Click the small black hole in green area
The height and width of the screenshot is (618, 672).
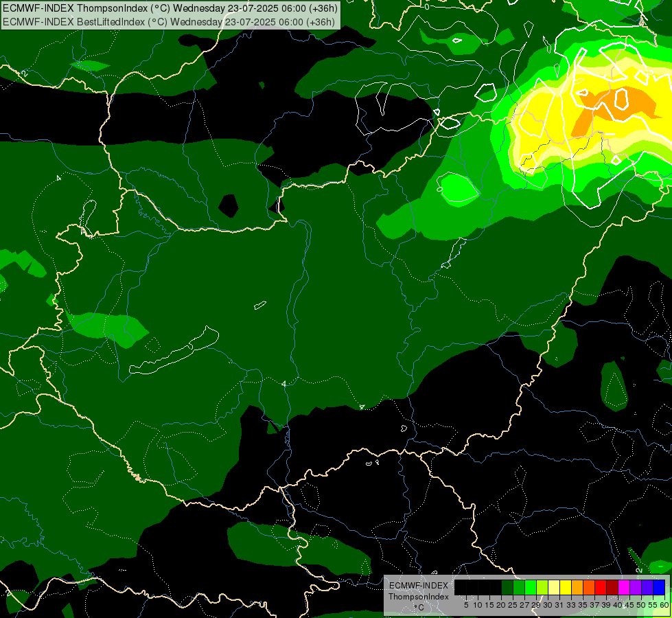tap(229, 206)
